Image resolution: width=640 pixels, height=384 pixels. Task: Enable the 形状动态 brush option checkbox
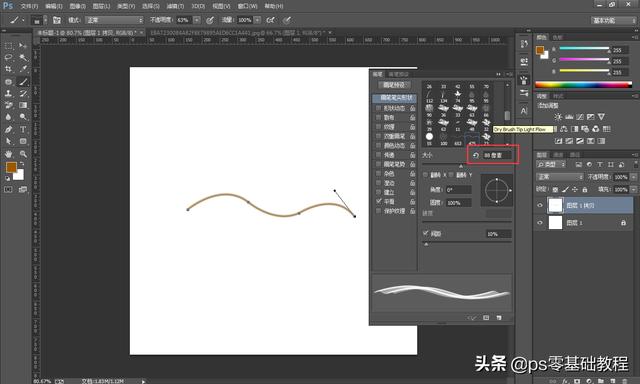click(x=378, y=108)
